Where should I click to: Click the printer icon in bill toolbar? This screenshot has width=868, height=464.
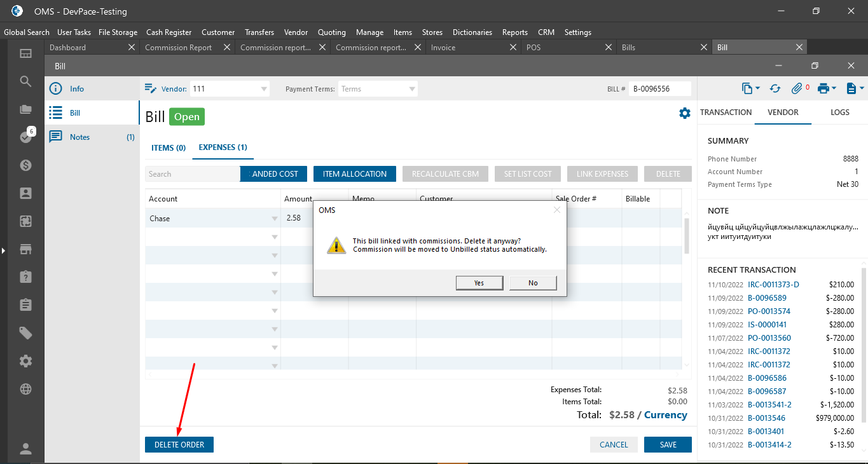click(x=823, y=89)
